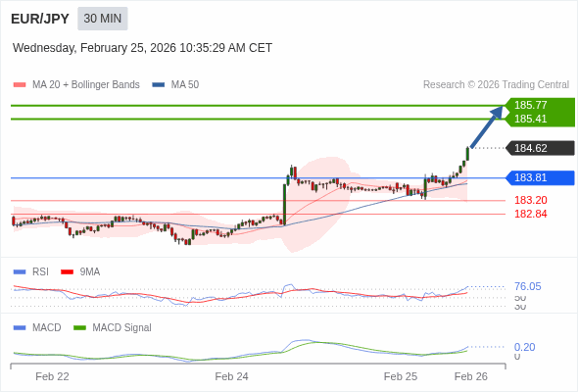Click the MA 20 + Bollinger Bands legend swatch

[x=20, y=85]
